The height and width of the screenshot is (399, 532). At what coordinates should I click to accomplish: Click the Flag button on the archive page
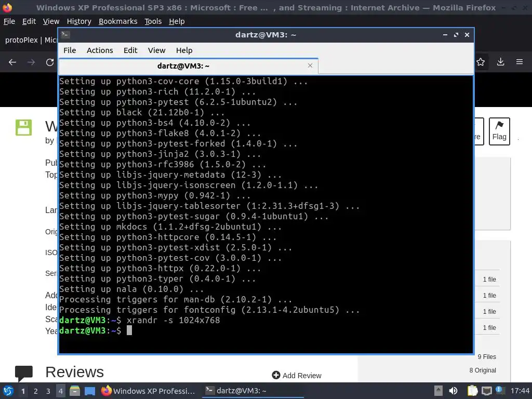[x=499, y=131]
